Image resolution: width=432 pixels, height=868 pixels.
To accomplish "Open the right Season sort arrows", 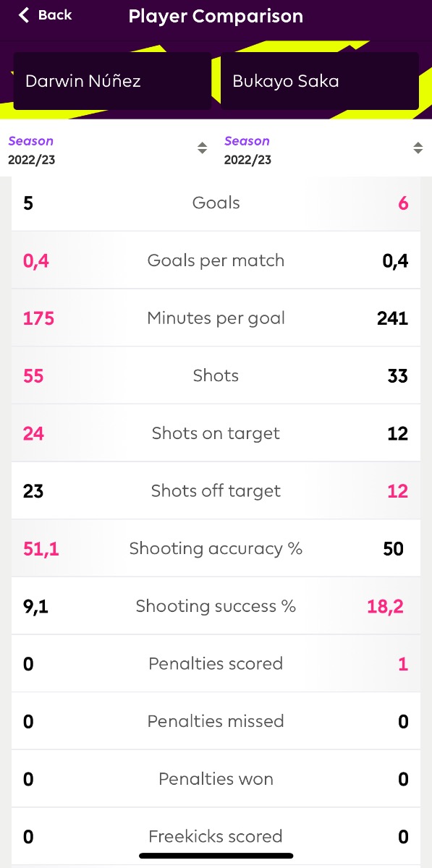I will point(418,148).
